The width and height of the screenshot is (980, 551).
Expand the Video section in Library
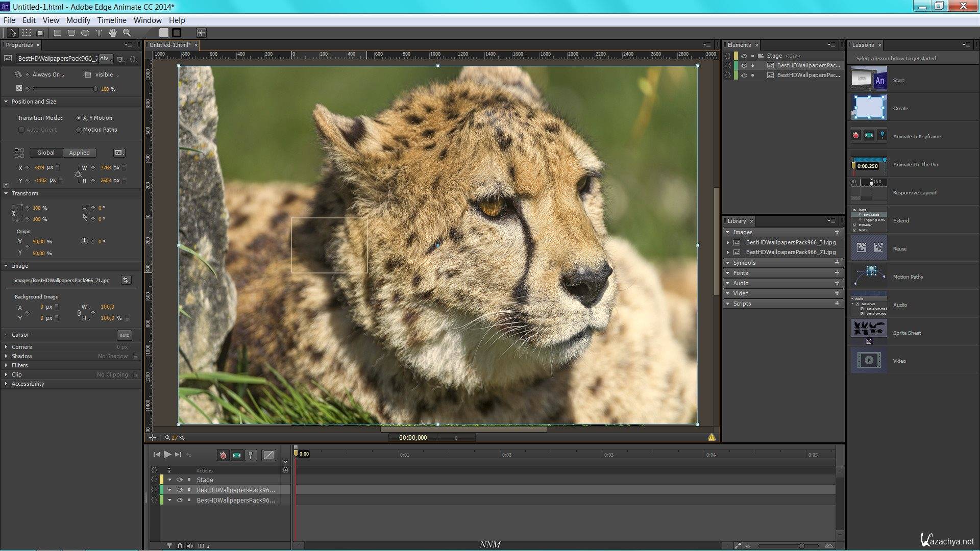click(x=729, y=293)
